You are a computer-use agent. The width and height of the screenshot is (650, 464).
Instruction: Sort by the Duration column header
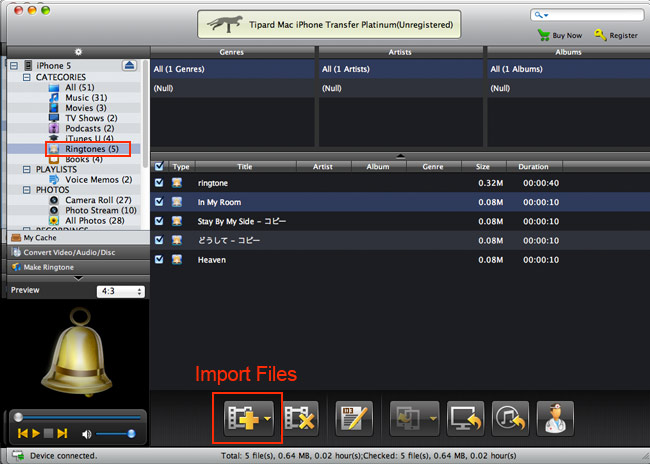[534, 167]
